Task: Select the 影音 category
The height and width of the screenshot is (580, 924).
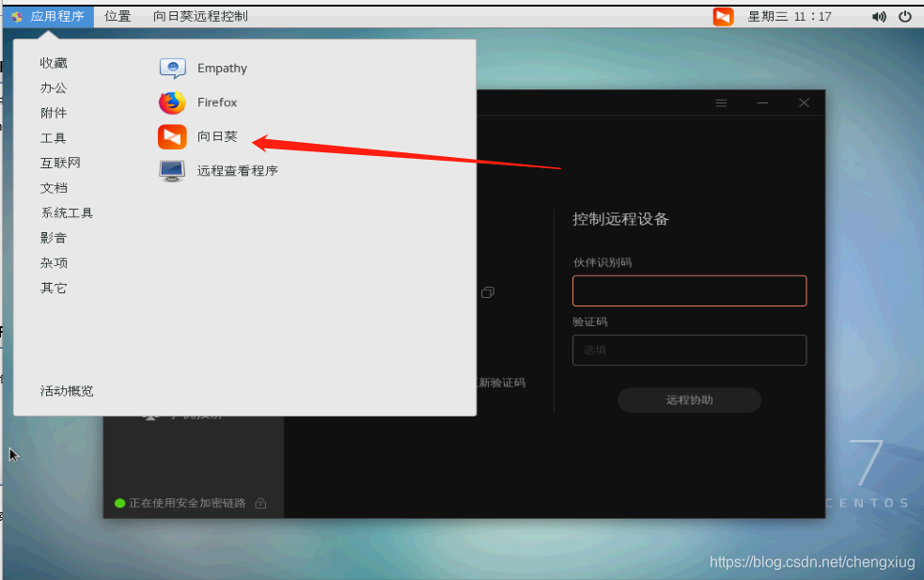Action: coord(54,238)
